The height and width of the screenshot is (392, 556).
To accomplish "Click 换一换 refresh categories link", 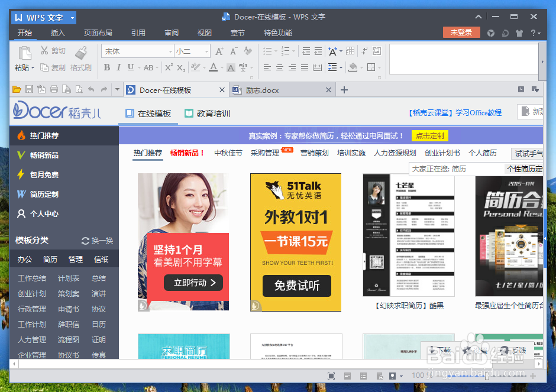I will pos(97,241).
